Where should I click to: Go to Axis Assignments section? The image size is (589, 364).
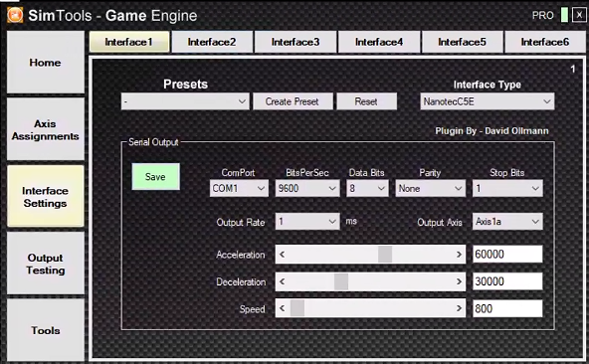46,129
